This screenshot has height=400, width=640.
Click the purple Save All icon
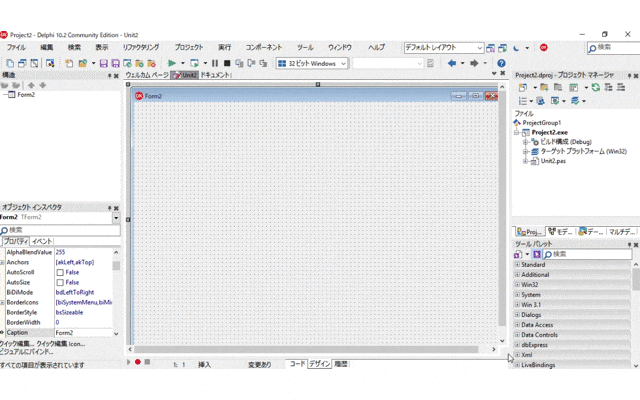[116, 63]
